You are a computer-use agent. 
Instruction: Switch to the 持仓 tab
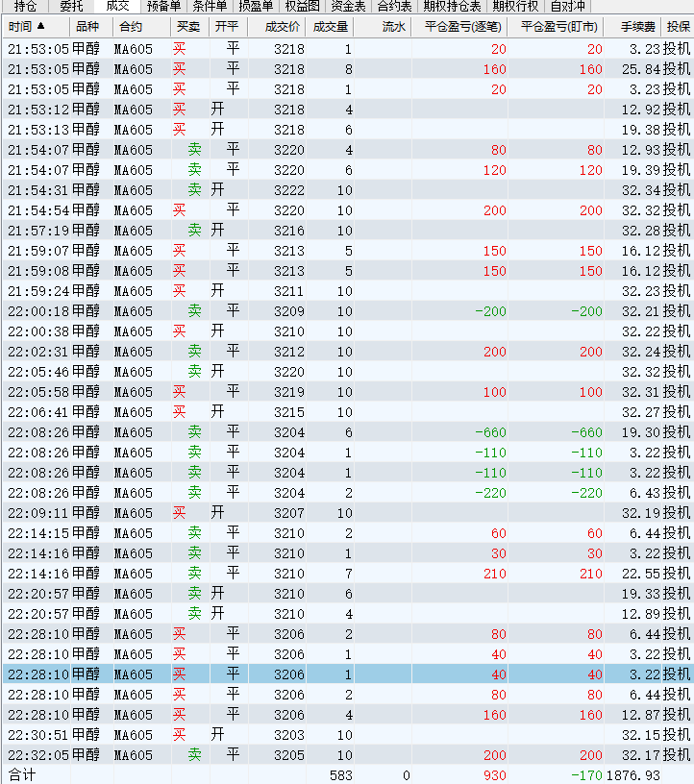click(x=25, y=6)
